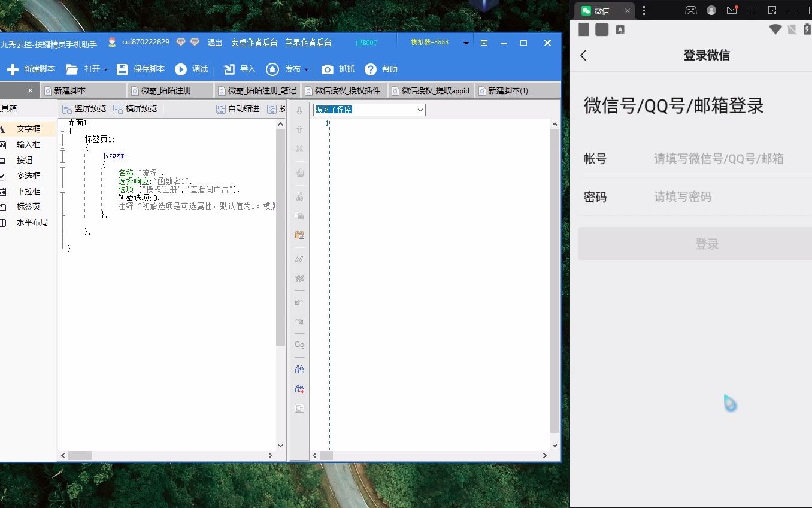Click the move up arrow icon
The height and width of the screenshot is (508, 812).
299,129
